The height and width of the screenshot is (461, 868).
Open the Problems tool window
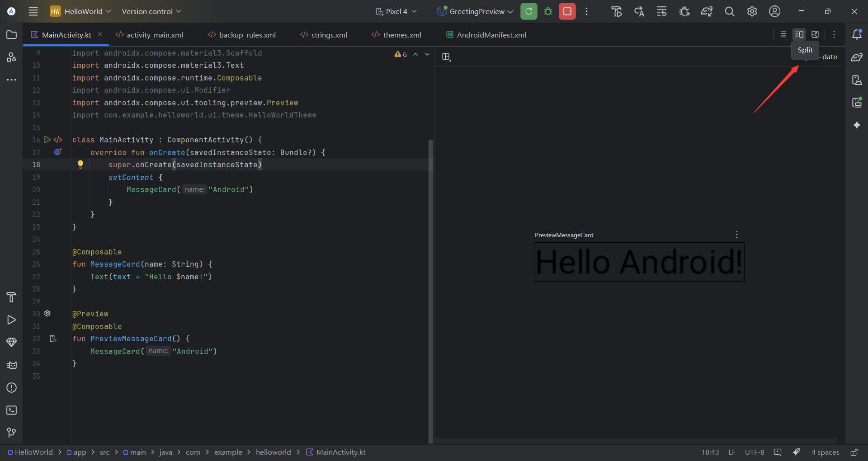pyautogui.click(x=12, y=388)
